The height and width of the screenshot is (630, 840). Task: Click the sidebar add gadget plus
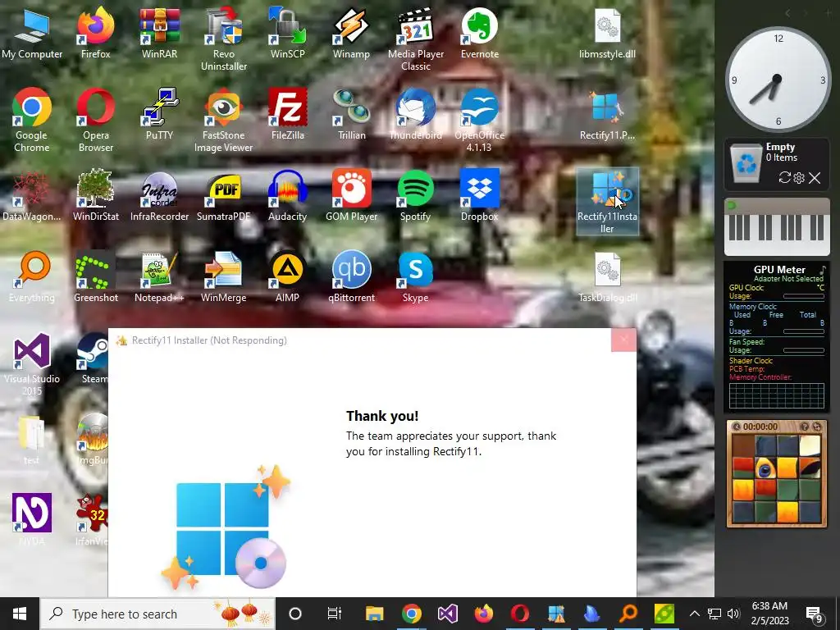[828, 12]
